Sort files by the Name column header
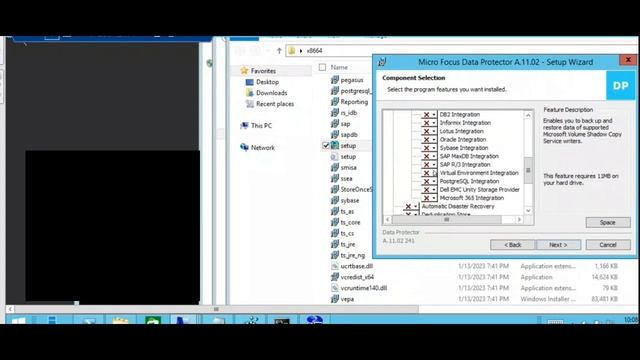This screenshot has width=640, height=360. pyautogui.click(x=339, y=67)
